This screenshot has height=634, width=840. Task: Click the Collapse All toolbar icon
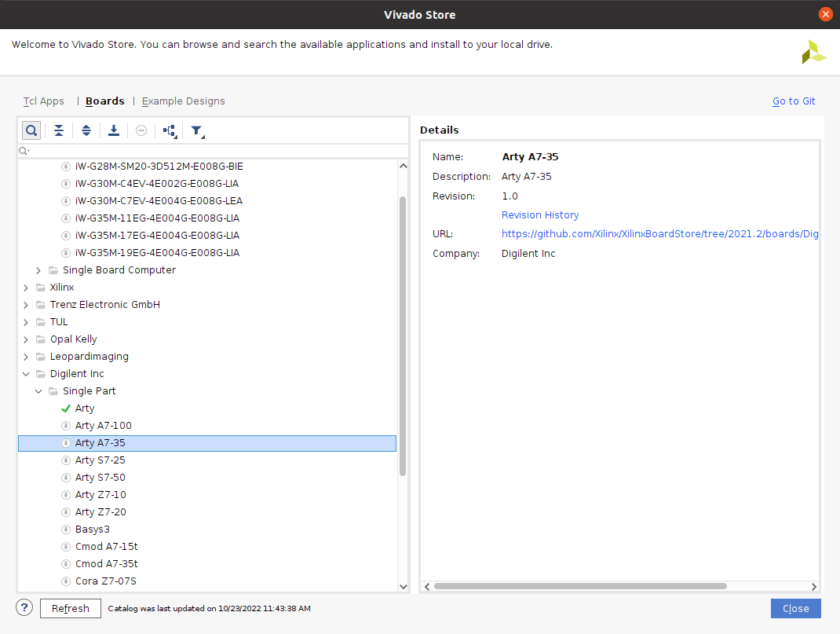tap(59, 130)
